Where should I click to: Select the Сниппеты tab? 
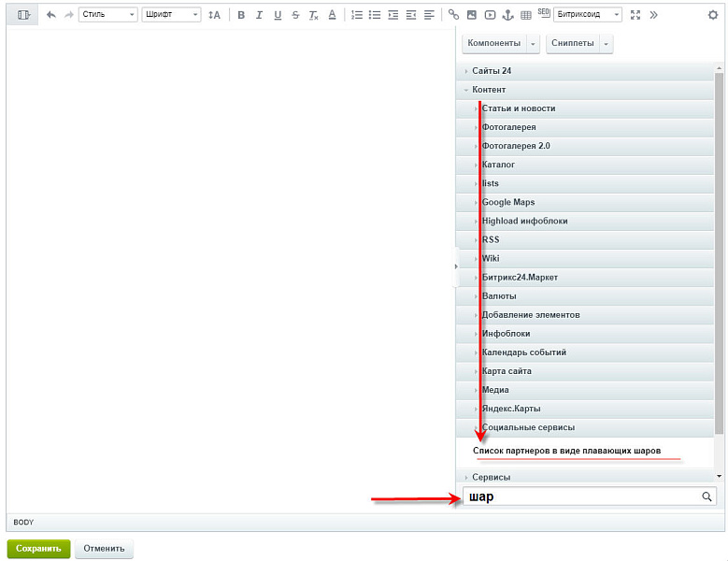[572, 44]
